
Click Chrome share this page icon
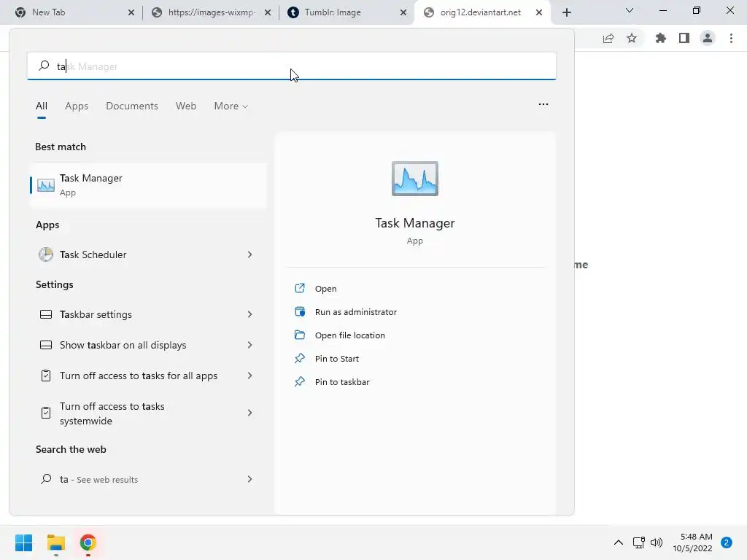coord(608,38)
